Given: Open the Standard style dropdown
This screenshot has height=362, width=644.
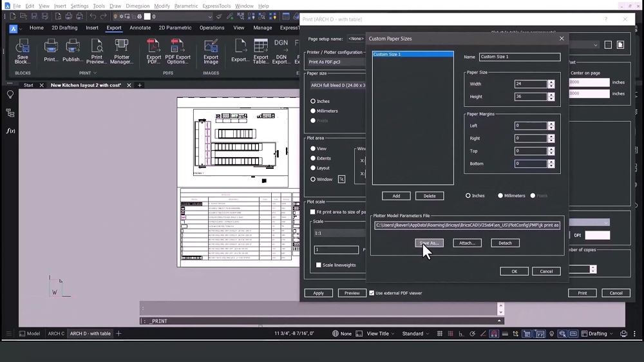Looking at the screenshot, I should click(x=415, y=334).
